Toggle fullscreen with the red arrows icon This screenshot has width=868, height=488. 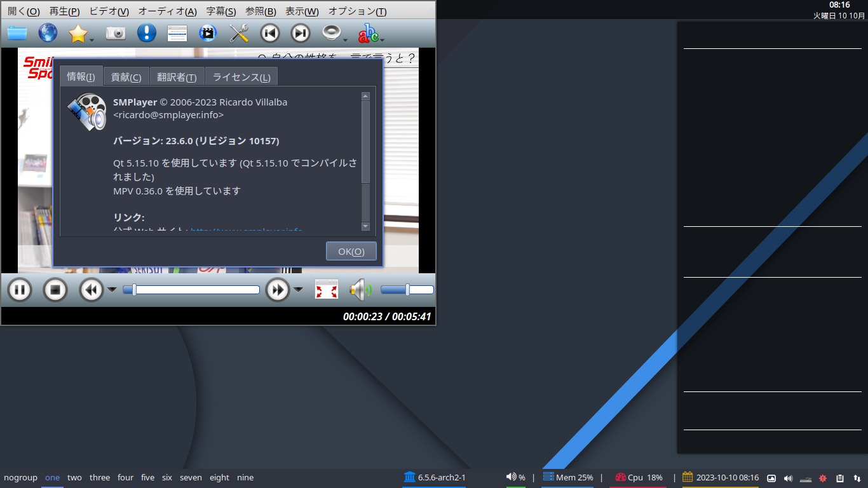click(327, 290)
